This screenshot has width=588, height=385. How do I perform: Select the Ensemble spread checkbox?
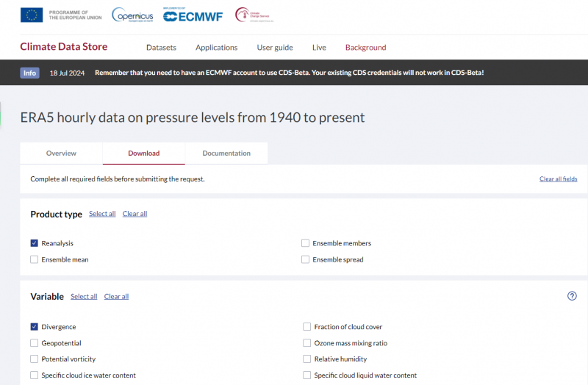point(306,259)
